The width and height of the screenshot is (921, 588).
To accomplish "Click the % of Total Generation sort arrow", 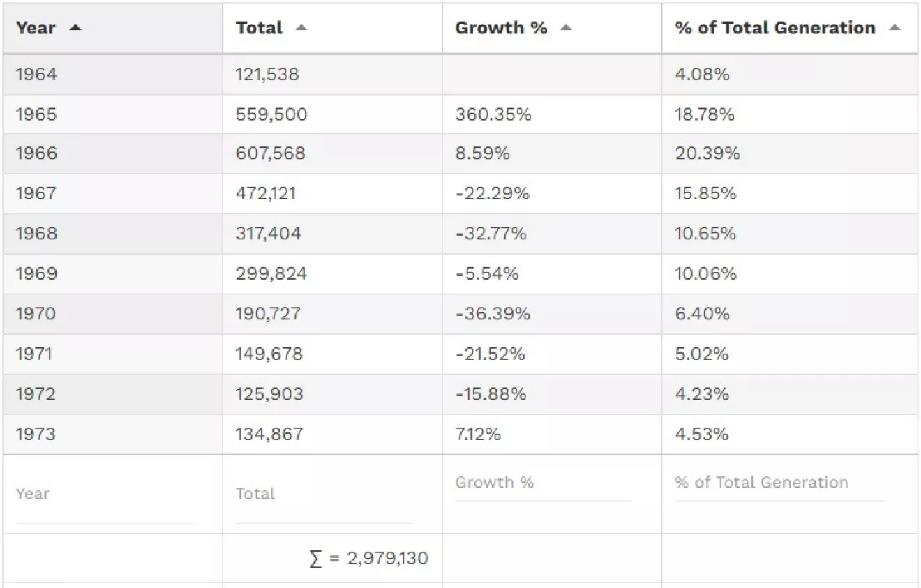I will coord(894,28).
